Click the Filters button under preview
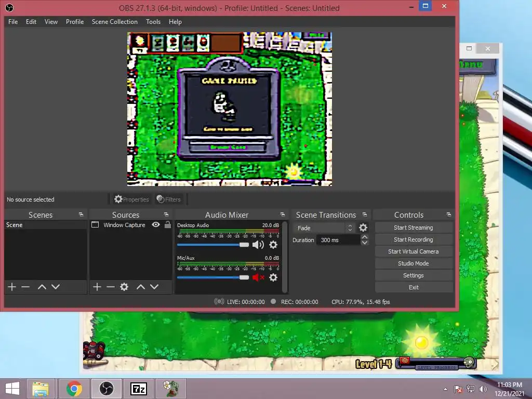 click(x=169, y=199)
